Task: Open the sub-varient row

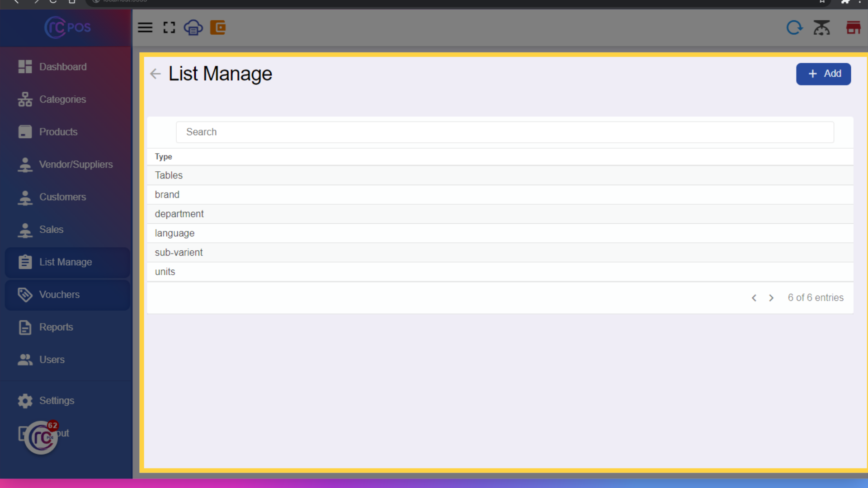Action: 500,253
